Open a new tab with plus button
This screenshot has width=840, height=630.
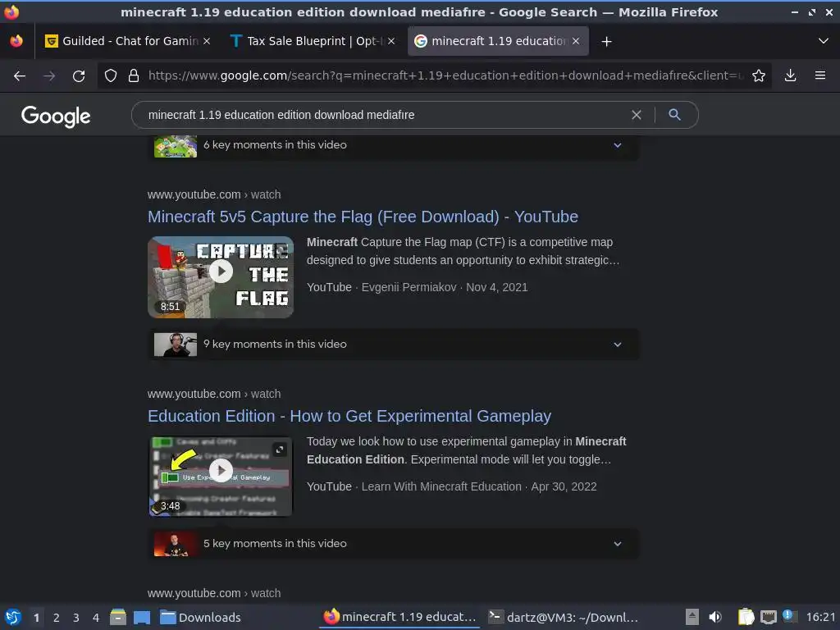[x=606, y=41]
